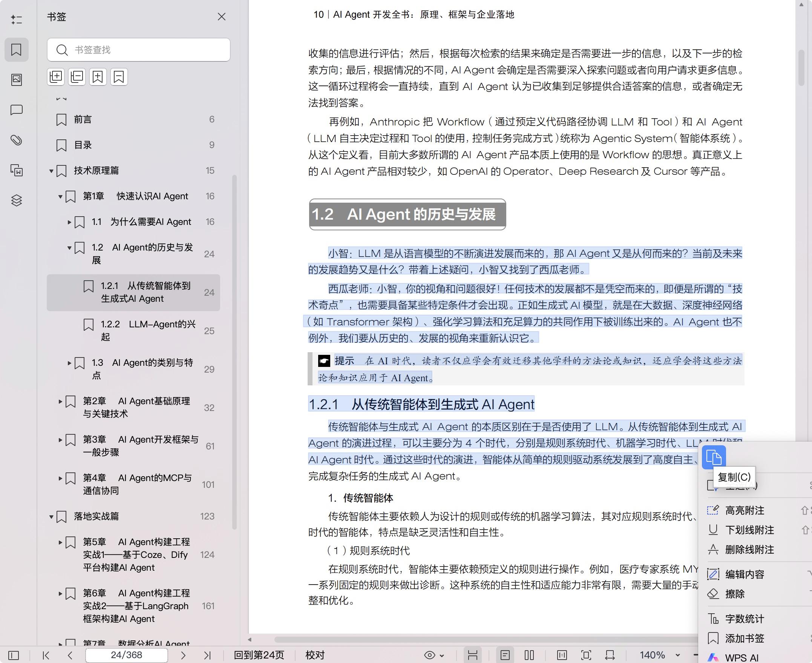The image size is (812, 663).
Task: Click the 1.2 AI Agent 的历史与发展 heading
Action: (x=408, y=214)
